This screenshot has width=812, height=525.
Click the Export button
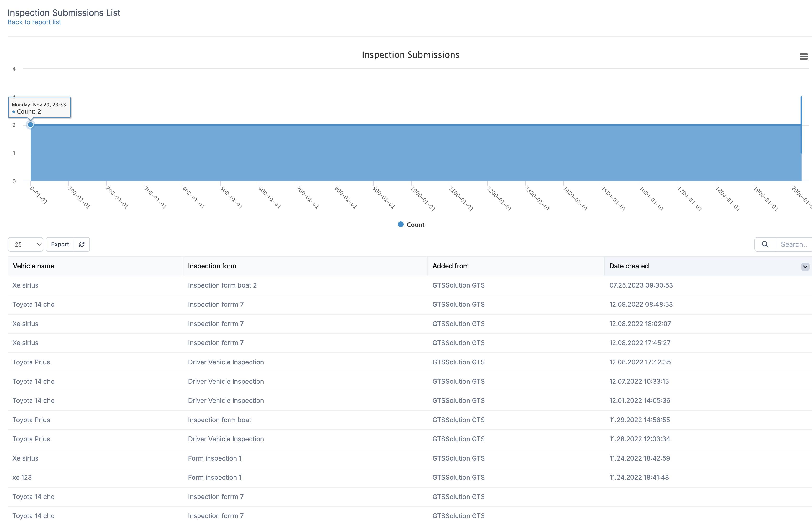[60, 244]
